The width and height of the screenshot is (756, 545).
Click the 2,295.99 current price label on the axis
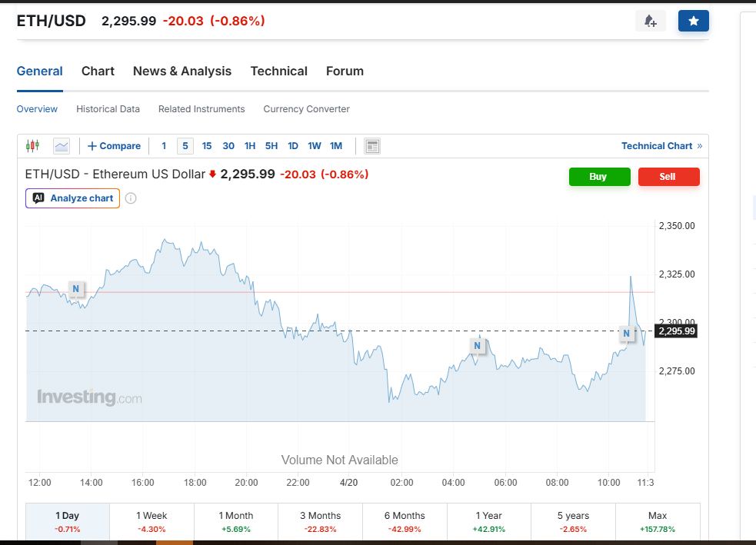(676, 331)
